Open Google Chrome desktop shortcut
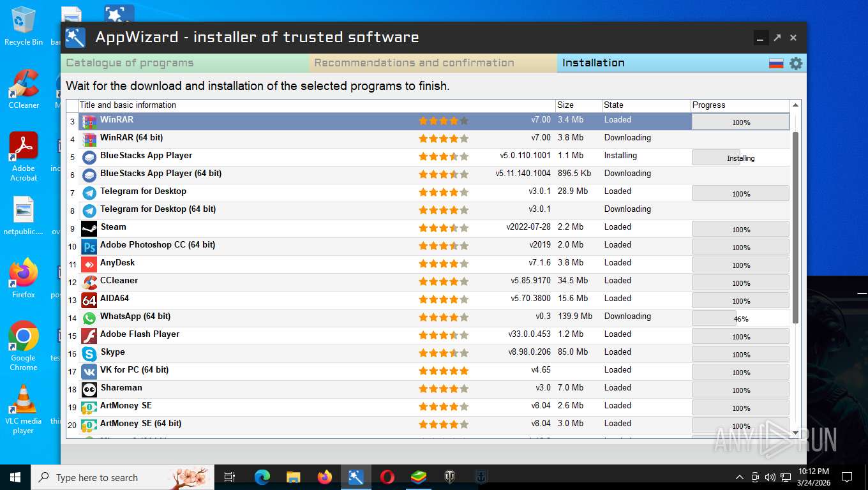This screenshot has width=868, height=490. (24, 345)
